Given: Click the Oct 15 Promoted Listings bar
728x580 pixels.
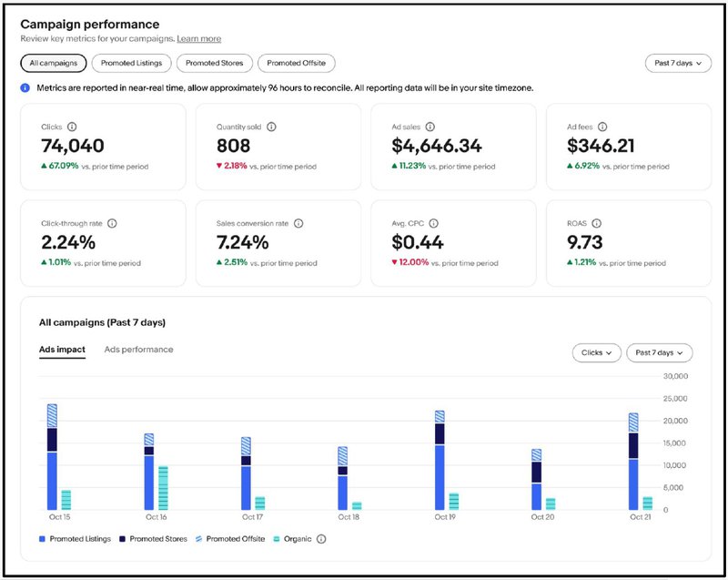Looking at the screenshot, I should [52, 481].
